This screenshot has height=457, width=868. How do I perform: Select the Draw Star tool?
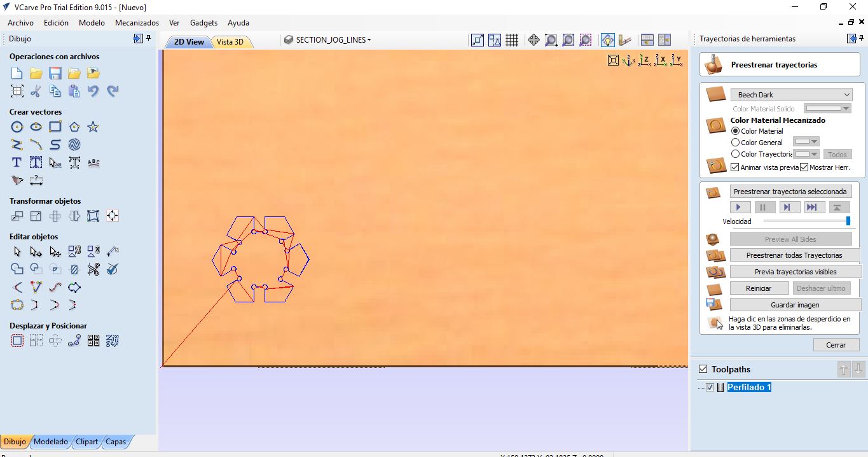click(93, 127)
